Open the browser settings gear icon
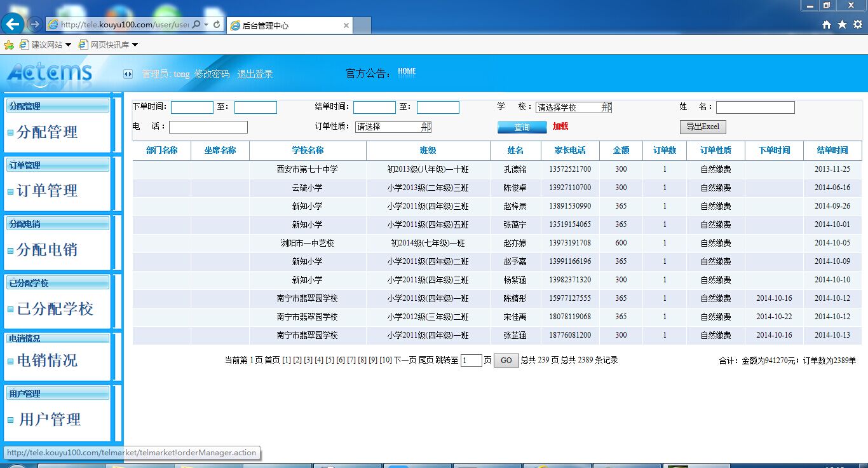 (x=857, y=25)
